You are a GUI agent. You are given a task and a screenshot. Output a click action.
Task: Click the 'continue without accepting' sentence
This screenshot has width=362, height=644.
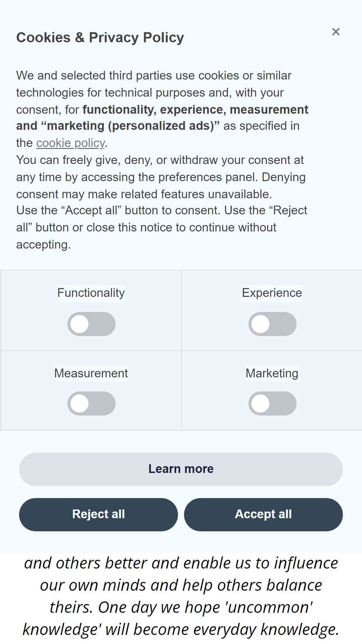click(x=162, y=227)
